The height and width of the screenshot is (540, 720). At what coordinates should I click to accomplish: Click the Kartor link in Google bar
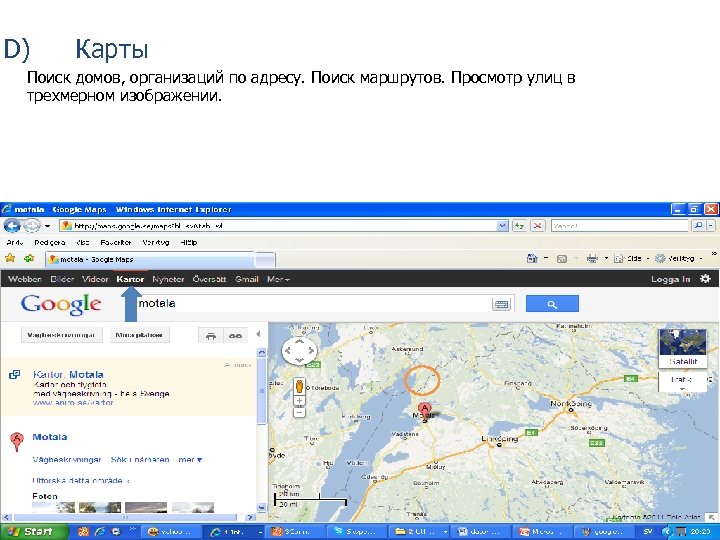click(130, 279)
